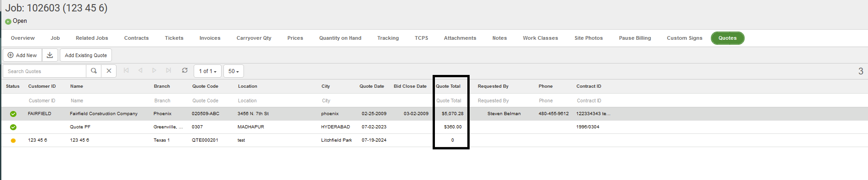Image resolution: width=868 pixels, height=180 pixels.
Task: Click the Quote Total filter field
Action: pyautogui.click(x=451, y=101)
